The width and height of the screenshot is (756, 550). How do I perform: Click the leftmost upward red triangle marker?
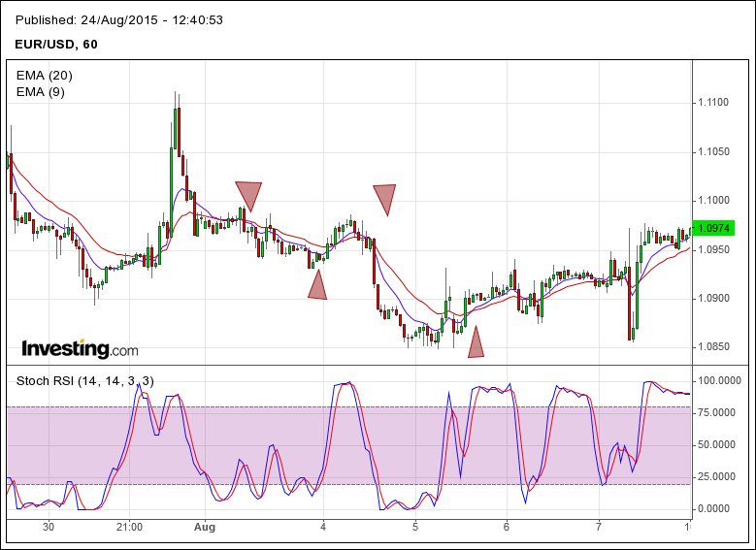[316, 286]
